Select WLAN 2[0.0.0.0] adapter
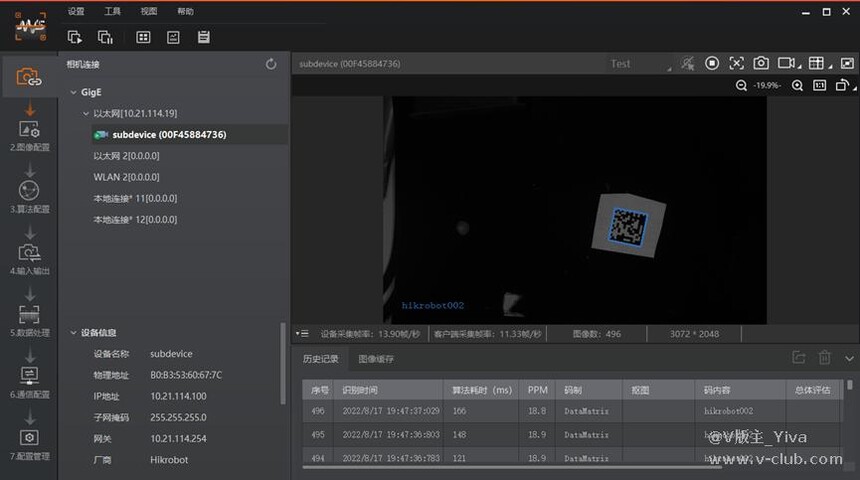The width and height of the screenshot is (860, 480). [x=126, y=177]
